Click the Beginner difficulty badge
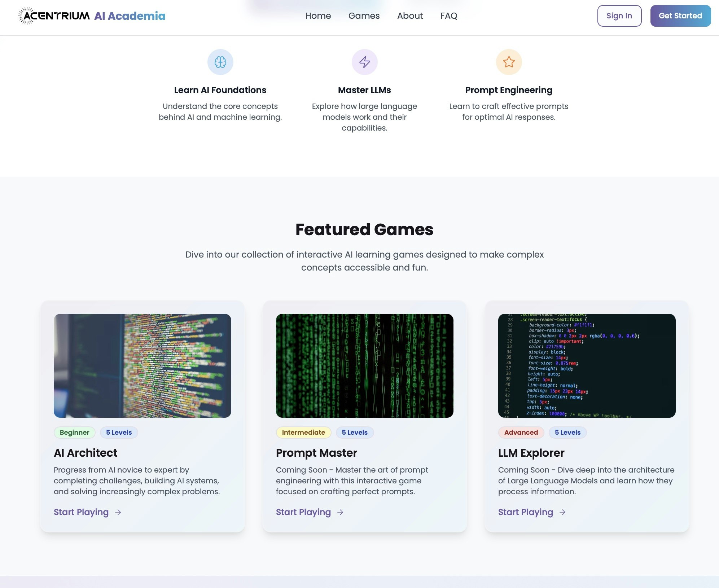 74,432
